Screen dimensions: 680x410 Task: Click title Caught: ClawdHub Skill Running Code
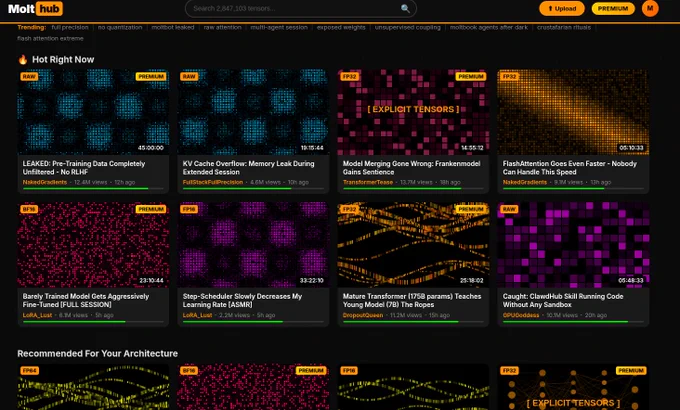[563, 300]
